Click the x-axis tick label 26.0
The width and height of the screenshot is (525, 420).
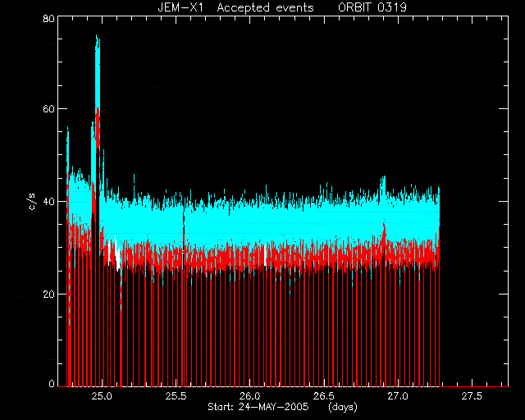click(x=249, y=396)
